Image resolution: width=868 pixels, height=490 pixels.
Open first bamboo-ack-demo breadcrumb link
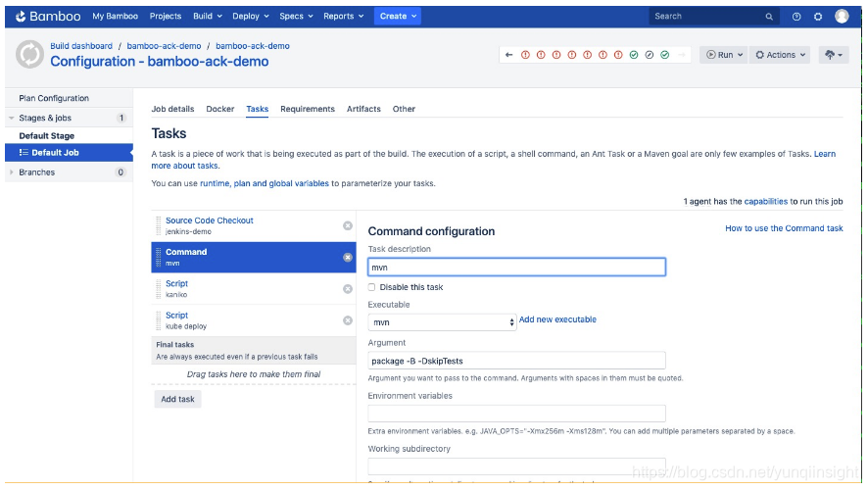pyautogui.click(x=164, y=46)
